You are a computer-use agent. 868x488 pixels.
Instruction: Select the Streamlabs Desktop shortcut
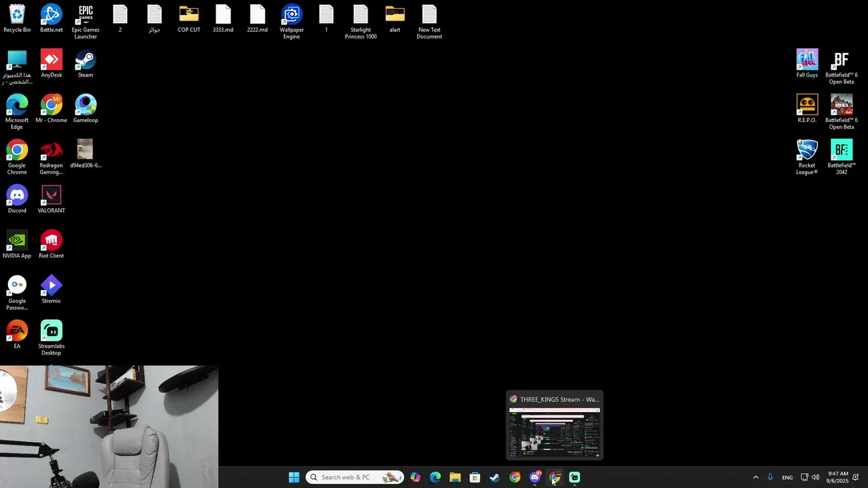(52, 338)
